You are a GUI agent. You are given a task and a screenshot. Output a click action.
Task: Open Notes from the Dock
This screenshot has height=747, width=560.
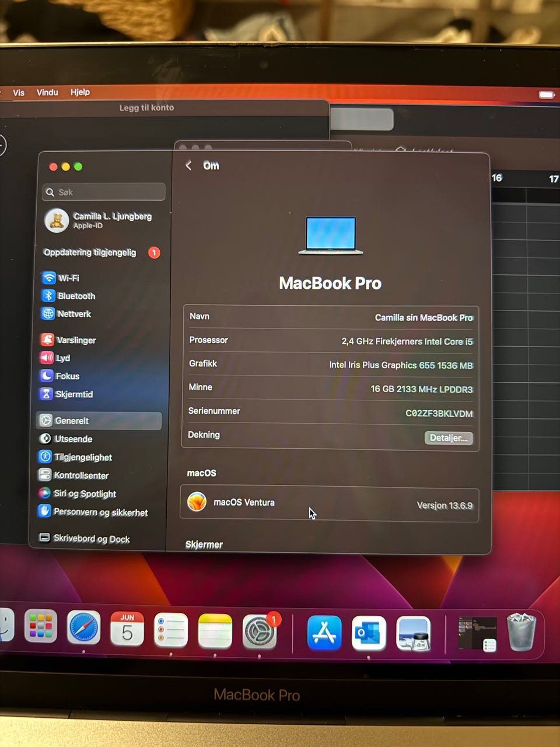[x=215, y=631]
